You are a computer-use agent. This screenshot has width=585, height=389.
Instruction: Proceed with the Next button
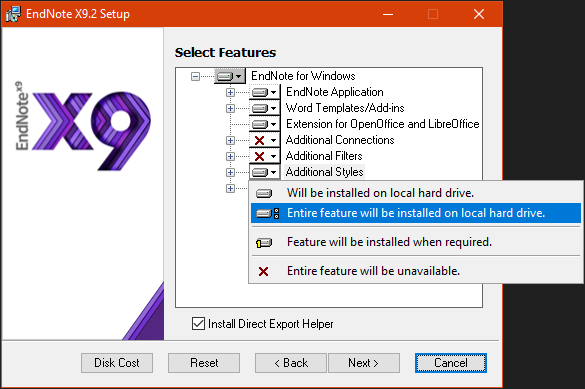click(x=364, y=363)
